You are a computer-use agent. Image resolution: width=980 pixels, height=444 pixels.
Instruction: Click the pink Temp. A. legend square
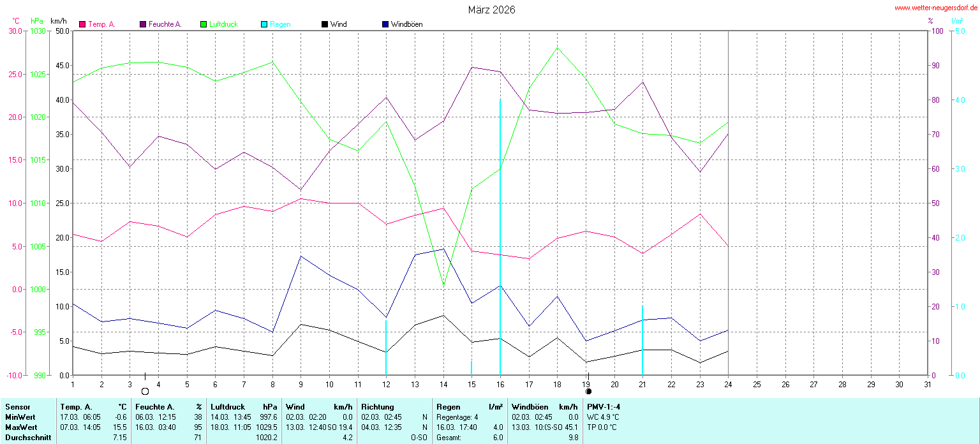point(82,24)
